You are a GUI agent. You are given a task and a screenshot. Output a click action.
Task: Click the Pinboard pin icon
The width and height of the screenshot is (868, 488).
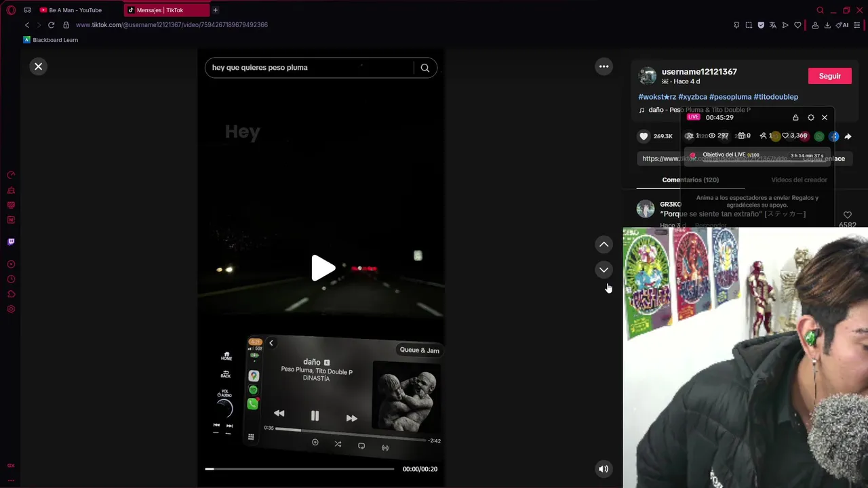point(736,25)
